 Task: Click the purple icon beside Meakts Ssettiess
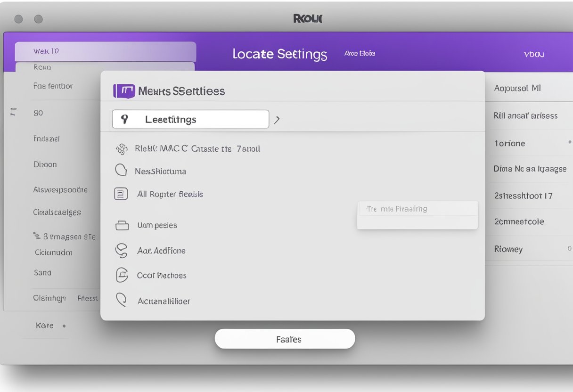coord(124,91)
